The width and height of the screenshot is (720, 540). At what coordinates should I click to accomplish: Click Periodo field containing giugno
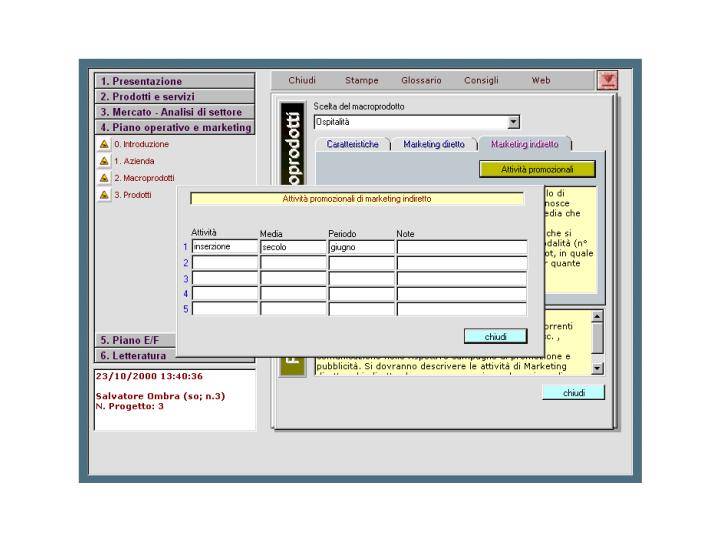(361, 247)
